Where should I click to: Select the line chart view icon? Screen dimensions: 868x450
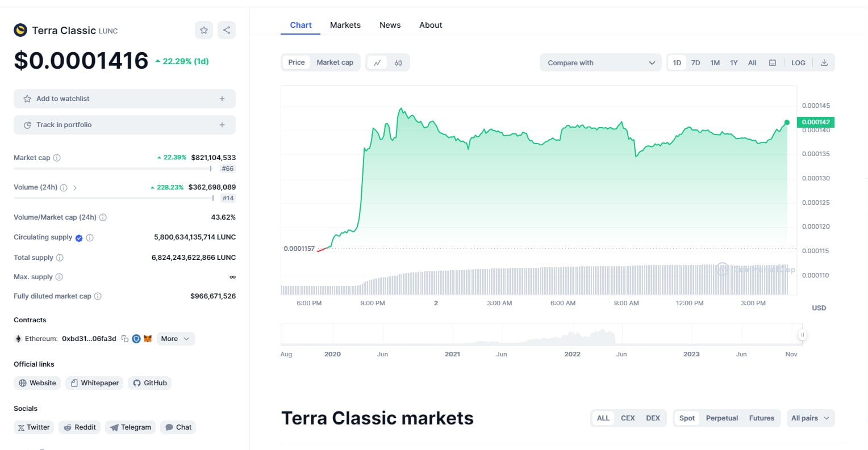coord(377,62)
